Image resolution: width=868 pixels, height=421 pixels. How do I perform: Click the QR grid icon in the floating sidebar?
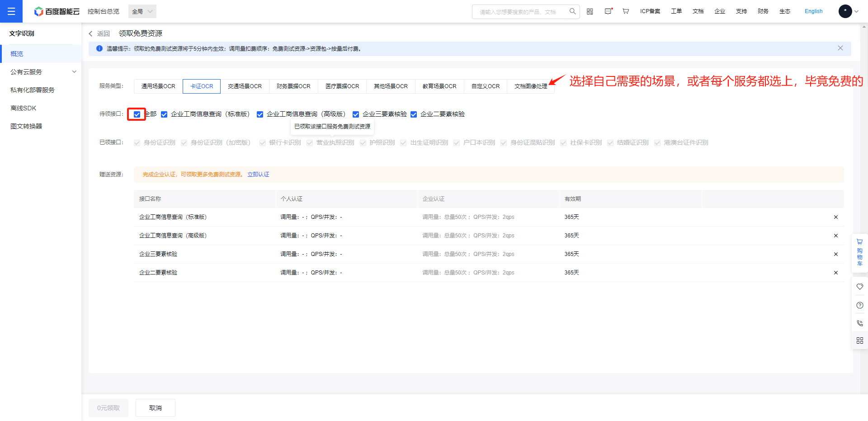[x=860, y=341]
